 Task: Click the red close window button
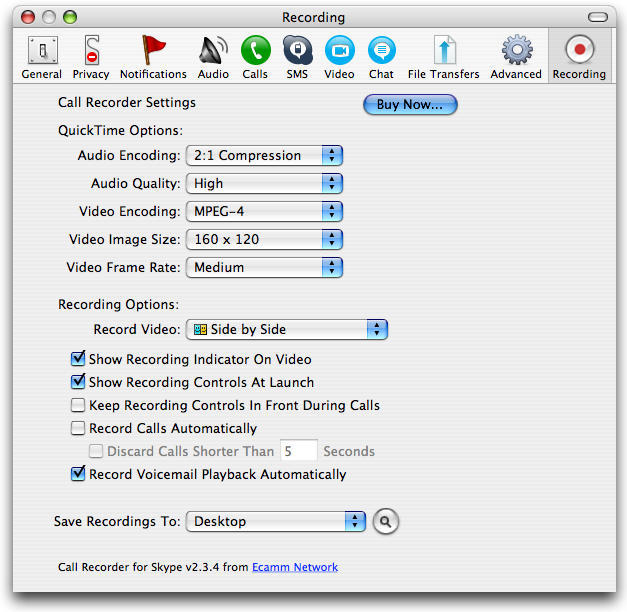pyautogui.click(x=28, y=17)
